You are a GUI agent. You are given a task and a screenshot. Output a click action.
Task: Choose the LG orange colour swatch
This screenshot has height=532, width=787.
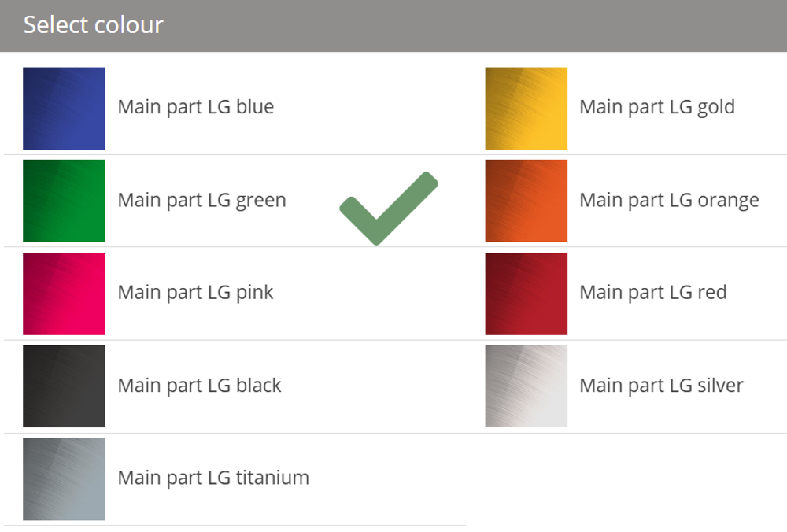526,201
